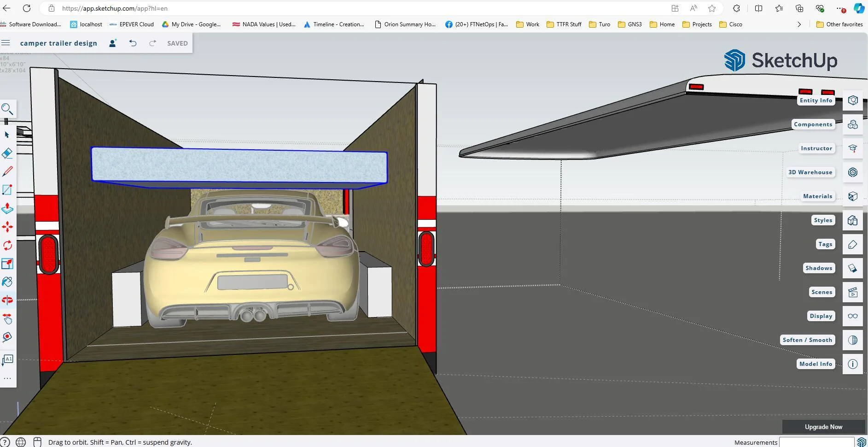Select the Select arrow tool
Viewport: 868px width, 447px height.
click(7, 135)
